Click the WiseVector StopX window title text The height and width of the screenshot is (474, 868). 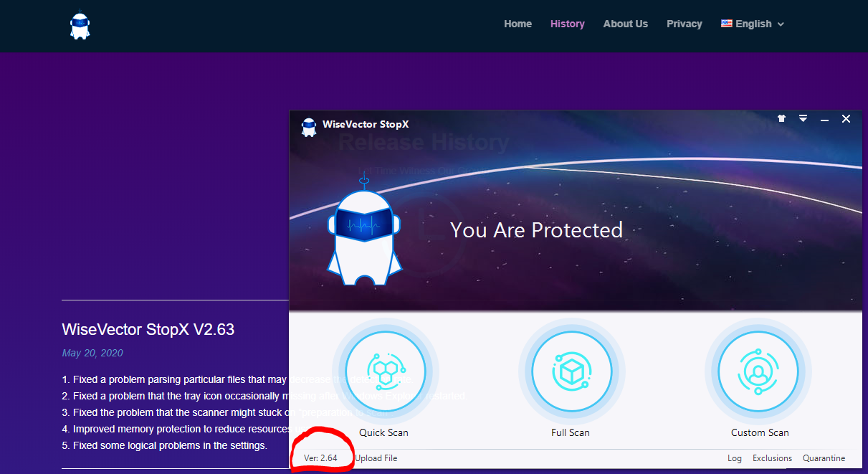pos(366,124)
